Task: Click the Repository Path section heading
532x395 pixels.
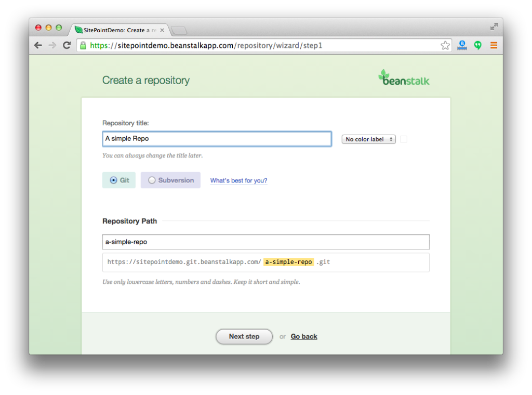Action: click(129, 221)
